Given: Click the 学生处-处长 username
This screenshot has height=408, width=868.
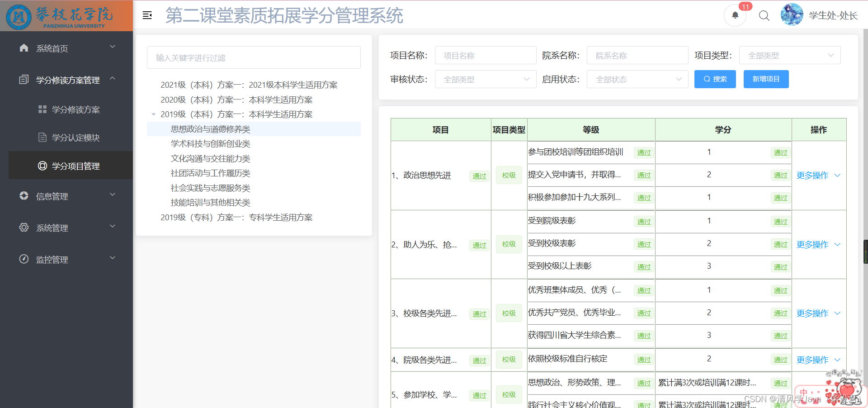Looking at the screenshot, I should click(833, 16).
